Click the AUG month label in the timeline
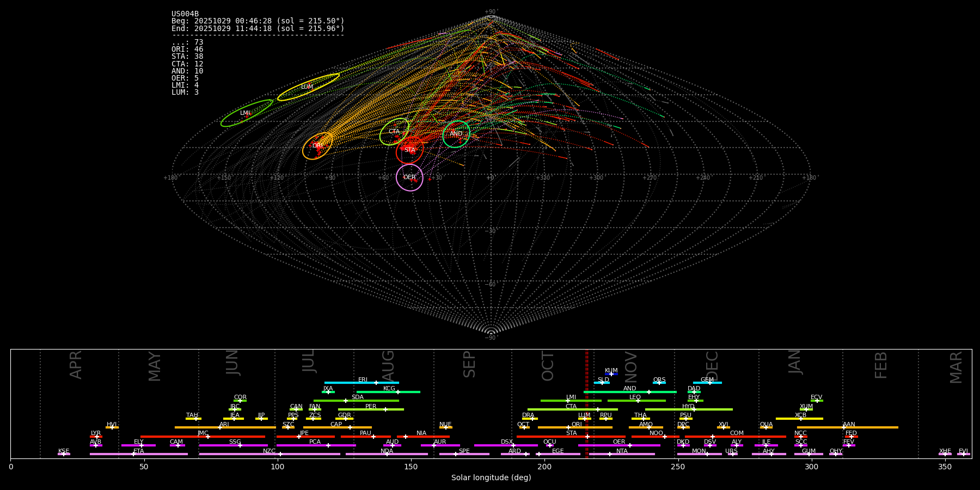Viewport: 980px width, 490px height. point(388,365)
